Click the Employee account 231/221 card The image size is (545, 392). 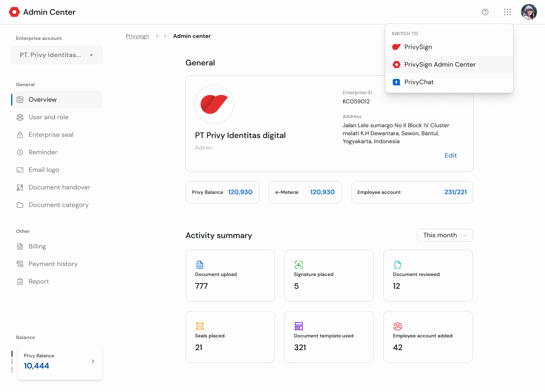(x=412, y=192)
